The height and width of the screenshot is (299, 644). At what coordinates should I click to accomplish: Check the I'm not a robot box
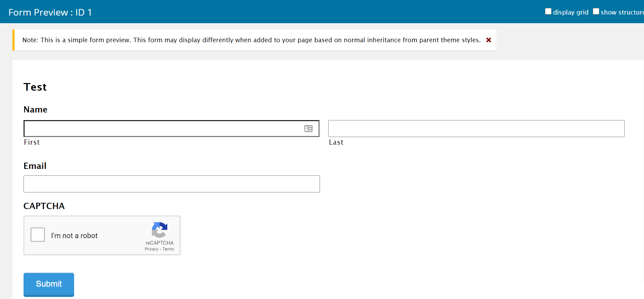point(38,235)
